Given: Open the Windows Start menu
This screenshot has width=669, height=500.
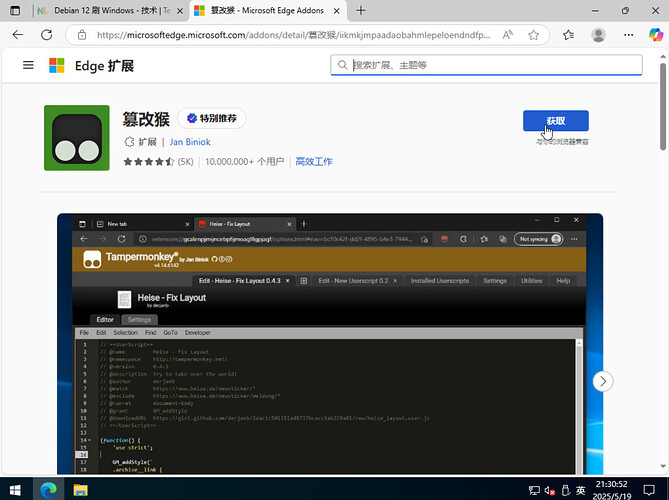Looking at the screenshot, I should (15, 489).
